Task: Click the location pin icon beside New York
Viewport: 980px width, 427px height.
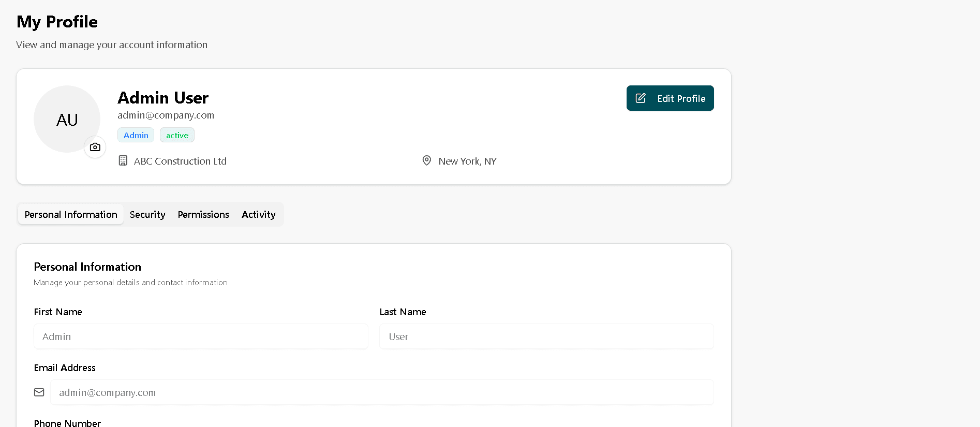Action: click(x=427, y=160)
